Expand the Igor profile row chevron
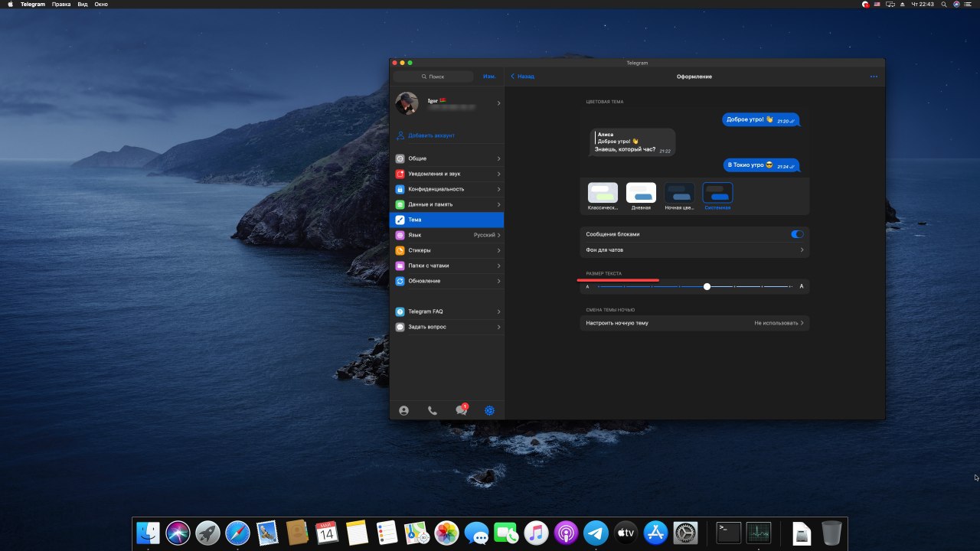 pos(498,103)
